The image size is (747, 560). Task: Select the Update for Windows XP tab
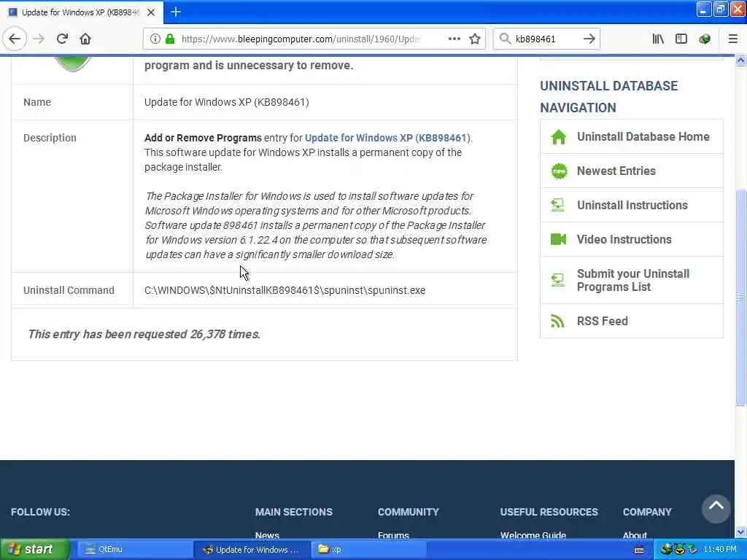point(81,12)
